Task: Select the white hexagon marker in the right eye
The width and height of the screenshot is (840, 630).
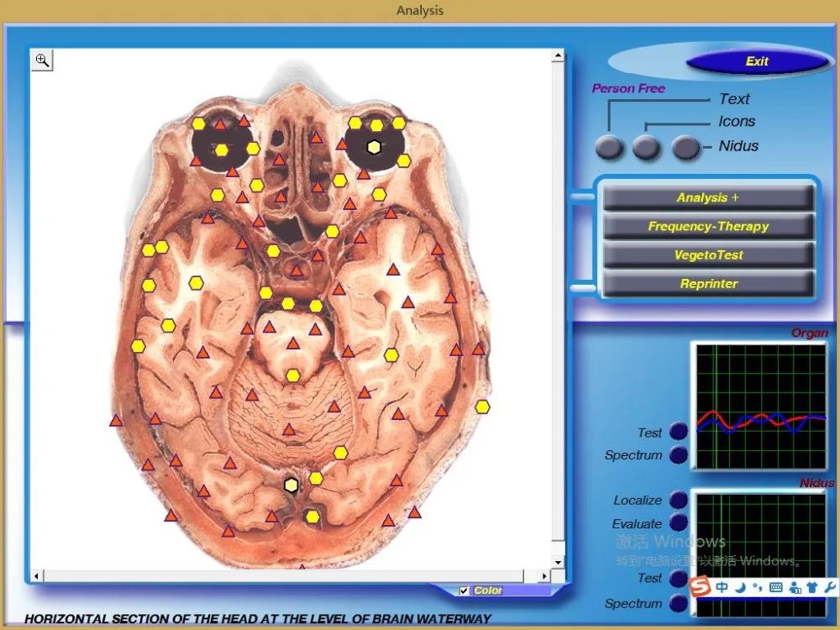Action: pyautogui.click(x=374, y=147)
